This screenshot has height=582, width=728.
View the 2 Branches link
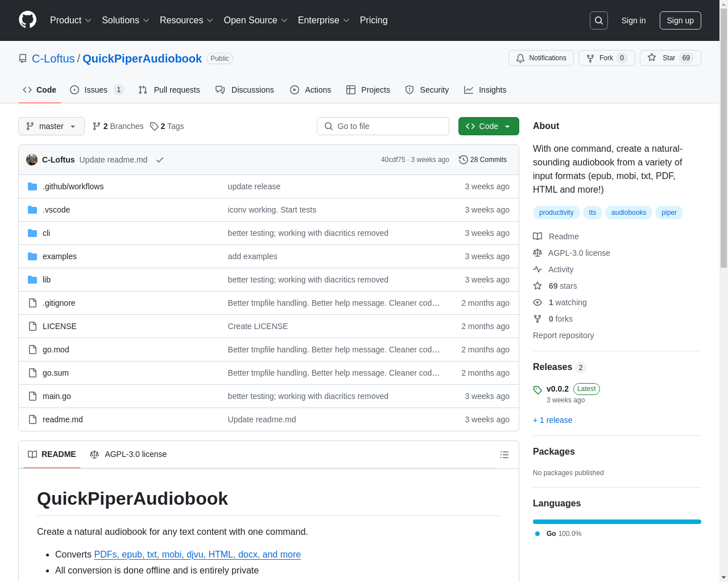(118, 126)
